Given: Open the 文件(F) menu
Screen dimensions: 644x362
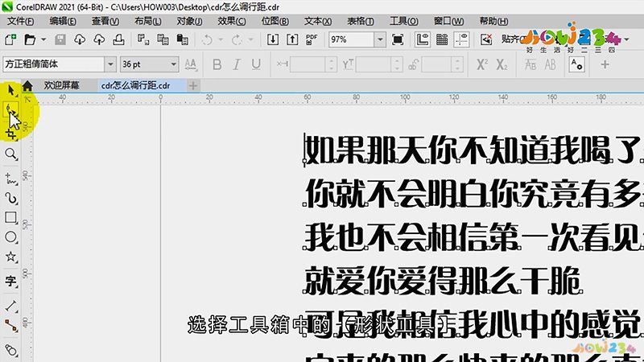Looking at the screenshot, I should 21,21.
